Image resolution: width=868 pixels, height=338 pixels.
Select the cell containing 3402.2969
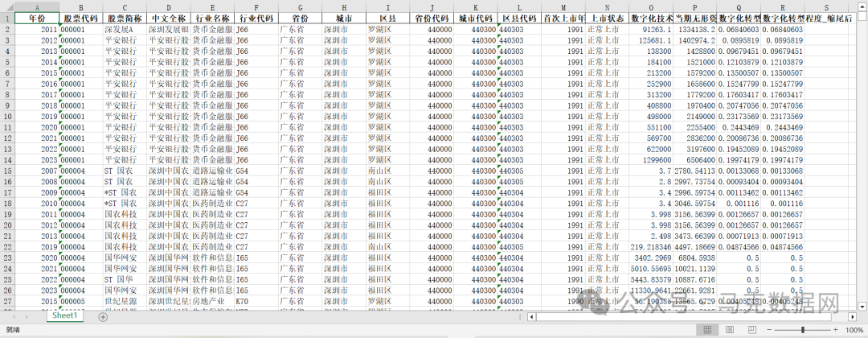click(651, 258)
